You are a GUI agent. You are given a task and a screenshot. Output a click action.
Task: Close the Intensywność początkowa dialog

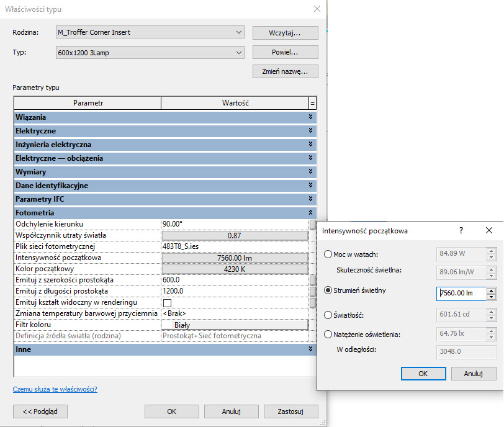click(489, 230)
